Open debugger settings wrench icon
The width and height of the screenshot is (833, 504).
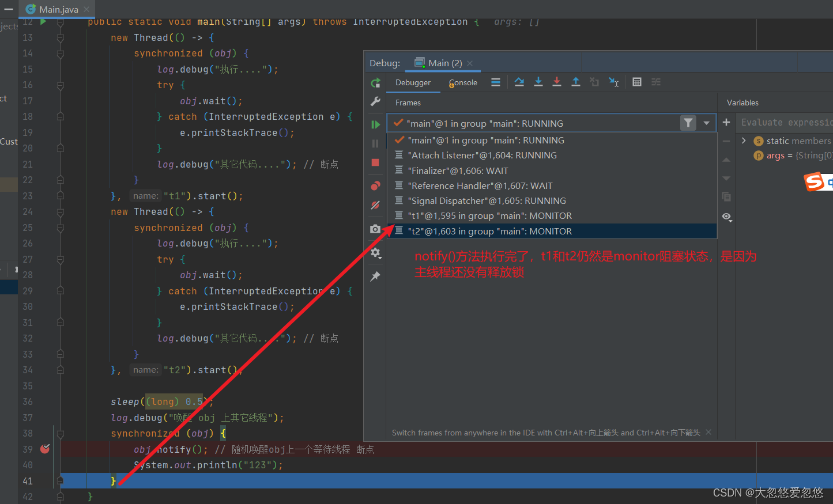click(x=376, y=102)
